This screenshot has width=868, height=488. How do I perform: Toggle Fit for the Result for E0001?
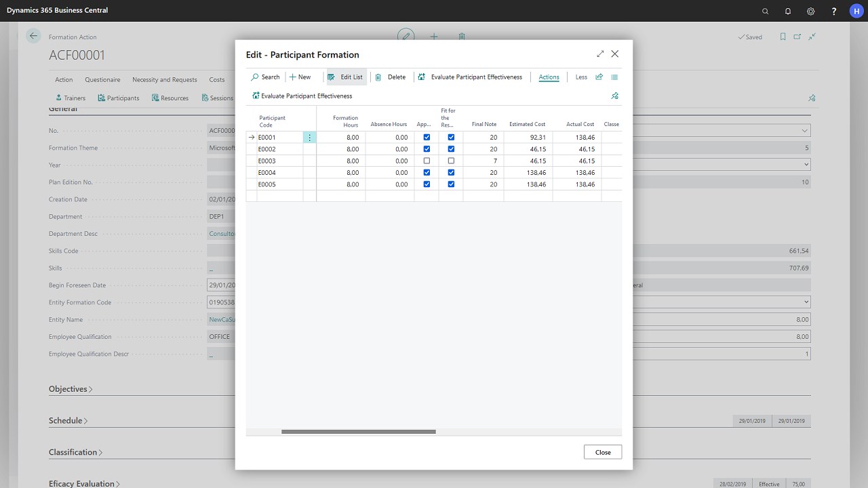click(451, 138)
